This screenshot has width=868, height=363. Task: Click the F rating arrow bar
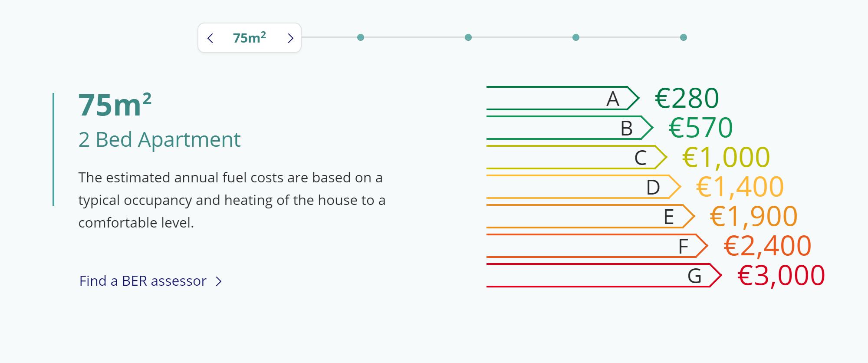(x=598, y=246)
